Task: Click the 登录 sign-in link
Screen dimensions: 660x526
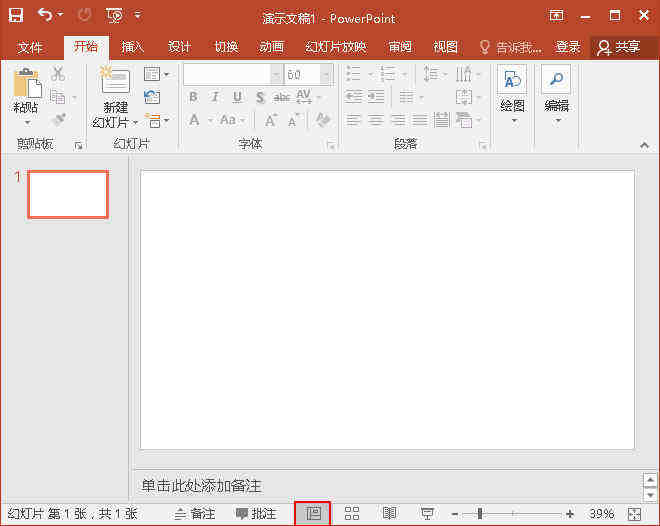Action: click(567, 47)
